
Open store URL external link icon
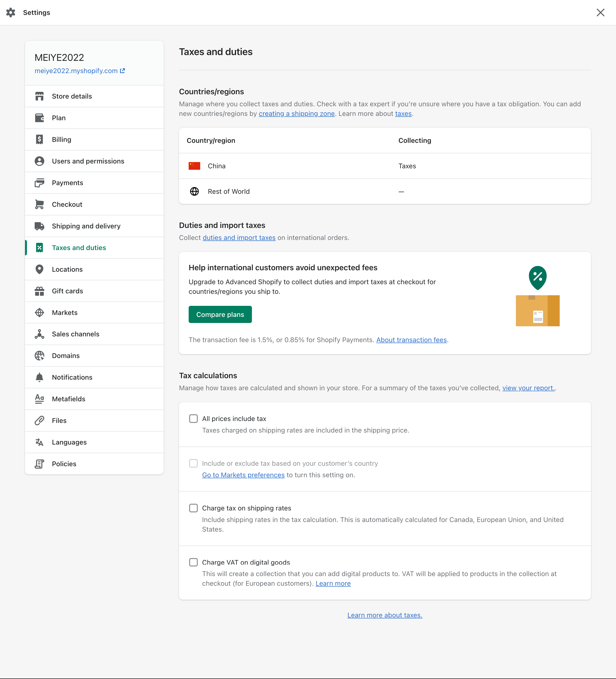122,71
